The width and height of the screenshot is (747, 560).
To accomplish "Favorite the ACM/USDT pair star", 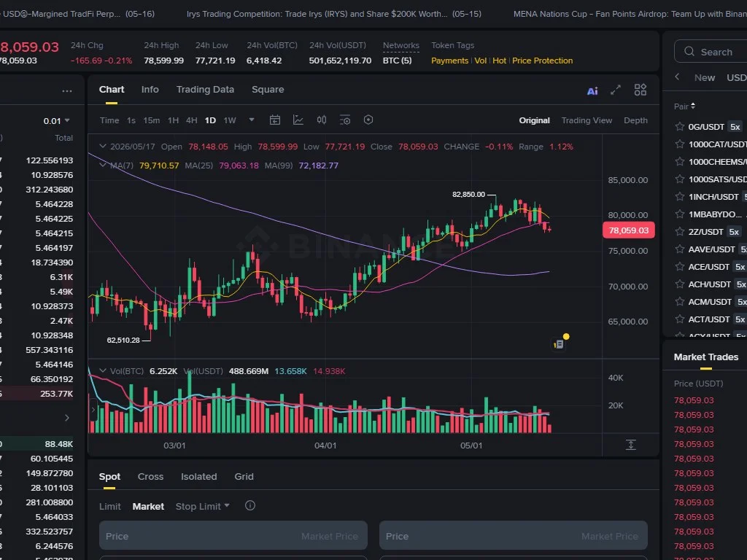I will (x=680, y=302).
